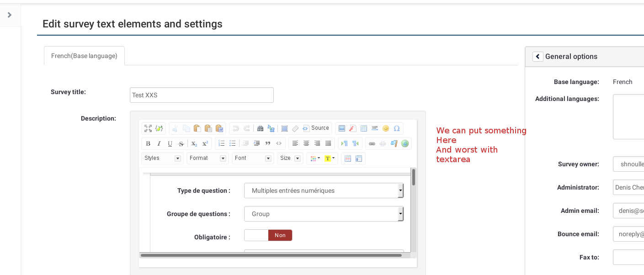Click the Bold formatting icon

click(148, 143)
